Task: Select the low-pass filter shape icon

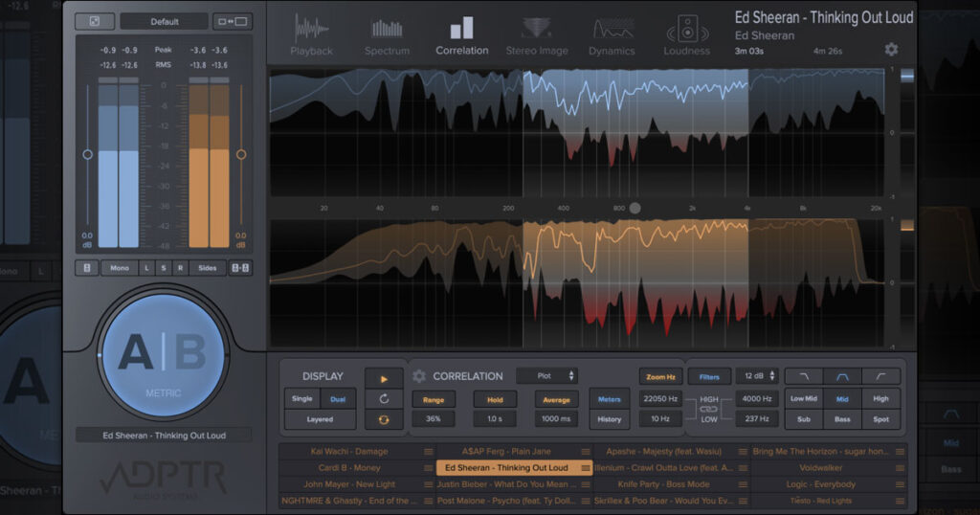Action: coord(804,376)
